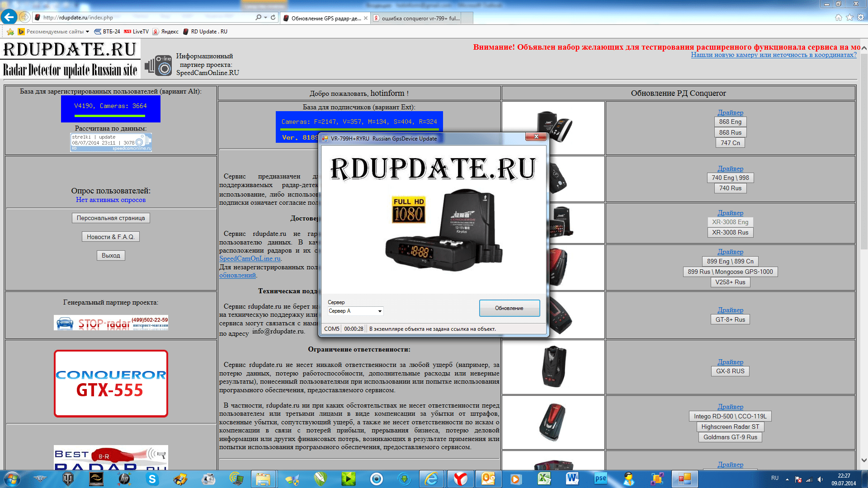
Task: Open Internet Explorer taskbar icon
Action: point(431,479)
